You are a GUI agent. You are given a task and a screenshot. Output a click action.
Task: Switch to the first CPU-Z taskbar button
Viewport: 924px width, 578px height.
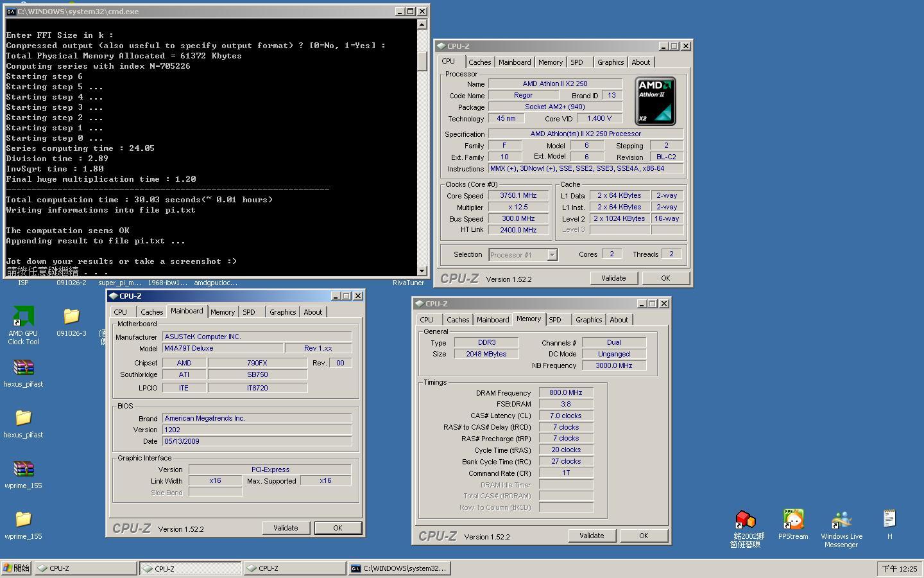pyautogui.click(x=85, y=568)
